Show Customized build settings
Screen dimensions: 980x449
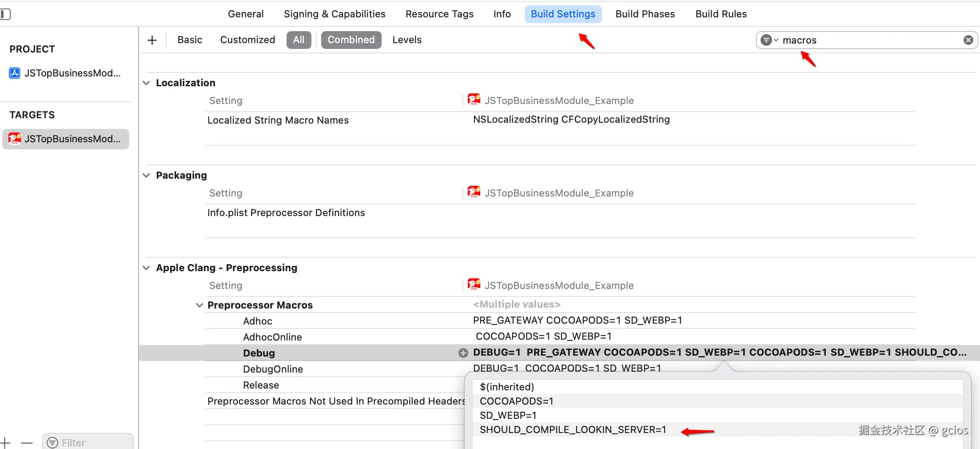click(x=247, y=40)
